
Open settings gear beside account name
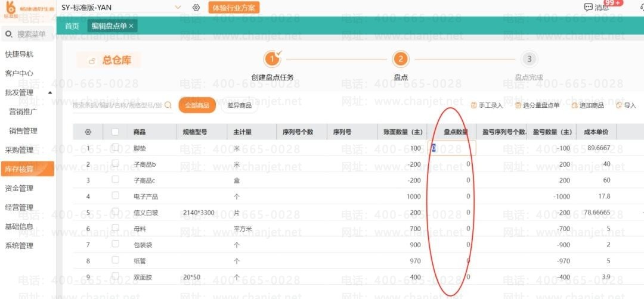(x=196, y=8)
